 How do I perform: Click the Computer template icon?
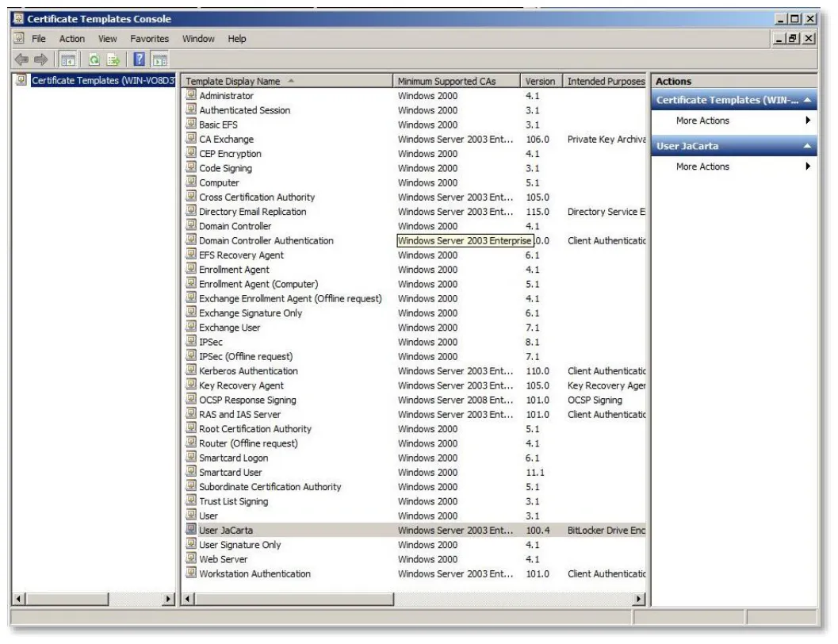(x=191, y=181)
